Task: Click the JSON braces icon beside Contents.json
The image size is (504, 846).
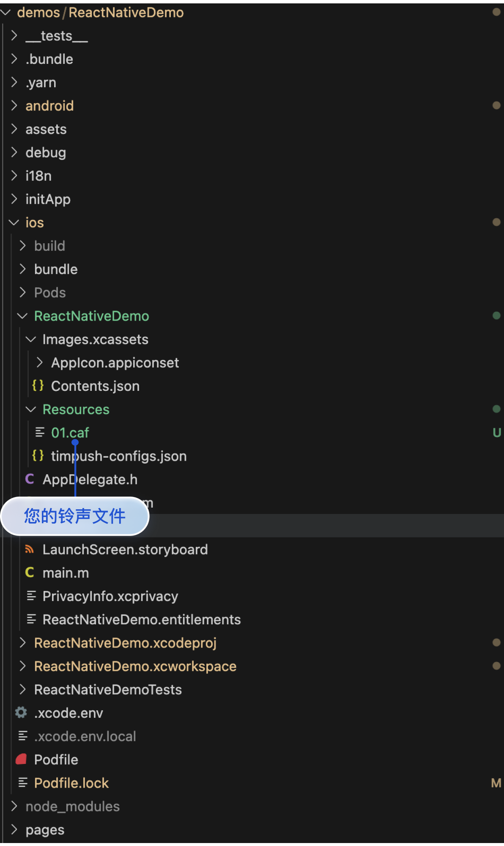Action: coord(38,386)
